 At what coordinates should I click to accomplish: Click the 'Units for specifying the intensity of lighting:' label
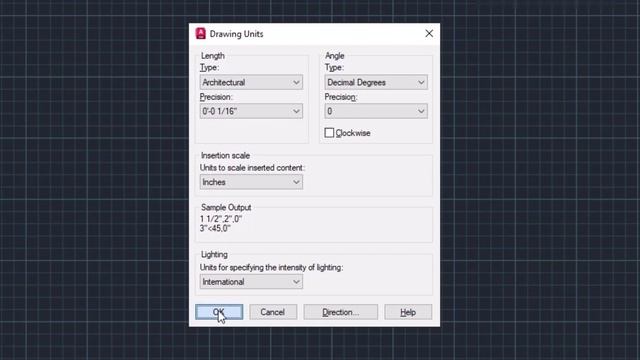(271, 267)
